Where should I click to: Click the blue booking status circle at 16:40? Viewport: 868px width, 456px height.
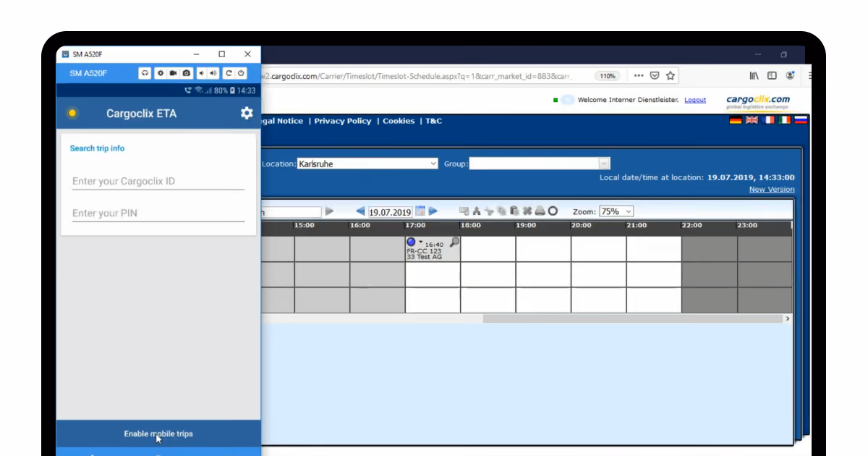point(411,242)
